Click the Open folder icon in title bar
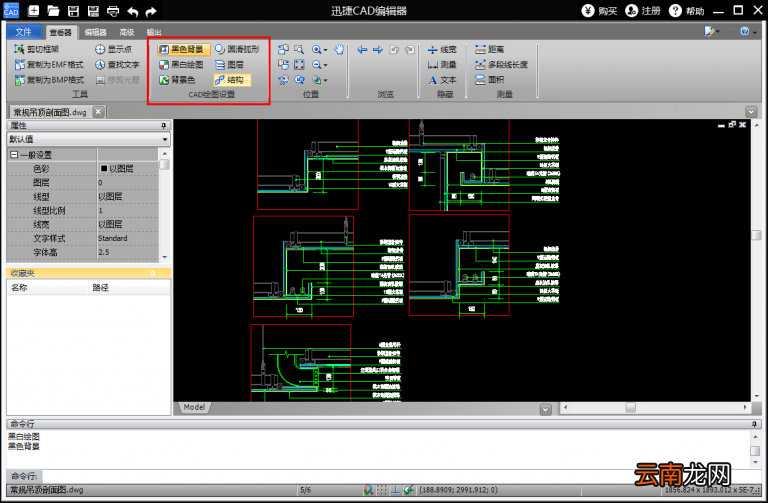 coord(53,11)
